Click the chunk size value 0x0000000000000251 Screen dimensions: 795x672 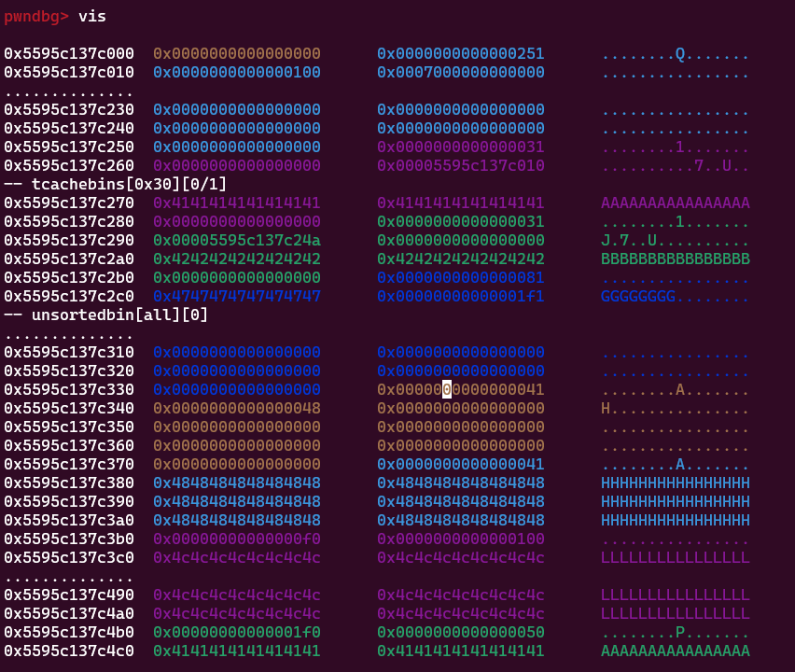pos(459,53)
